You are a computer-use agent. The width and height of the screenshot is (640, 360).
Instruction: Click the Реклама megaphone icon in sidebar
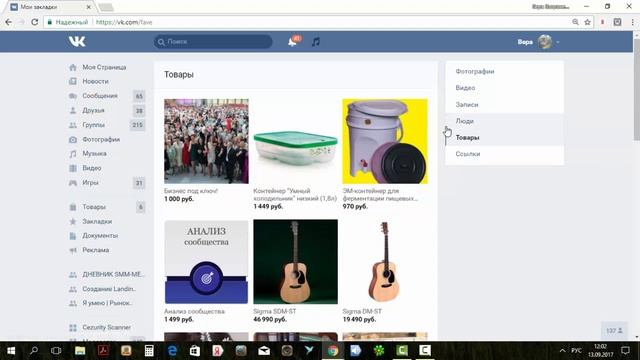(73, 250)
